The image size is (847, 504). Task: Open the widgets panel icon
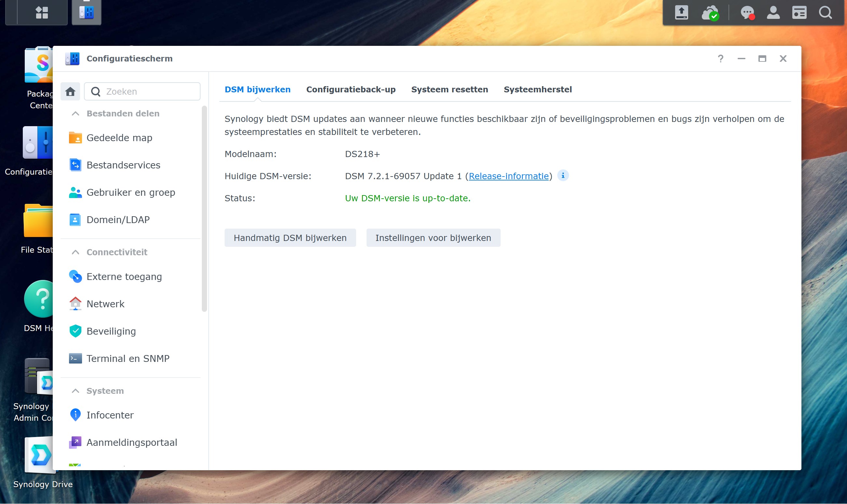click(x=799, y=13)
